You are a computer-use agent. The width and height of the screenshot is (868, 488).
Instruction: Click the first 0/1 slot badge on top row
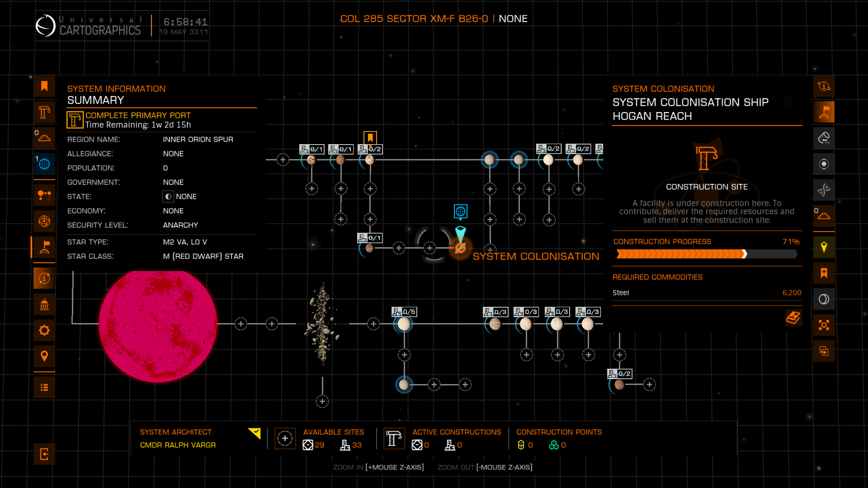[311, 149]
